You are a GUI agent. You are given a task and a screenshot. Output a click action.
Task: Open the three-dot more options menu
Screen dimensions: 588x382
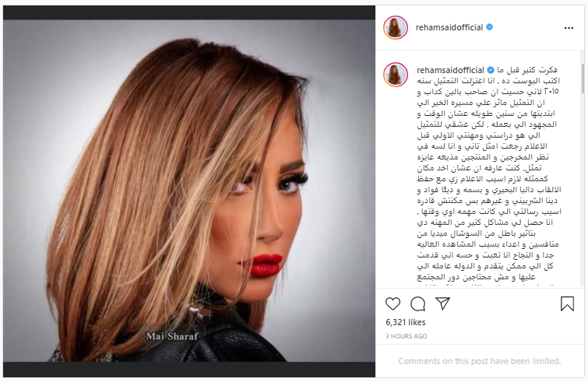569,28
